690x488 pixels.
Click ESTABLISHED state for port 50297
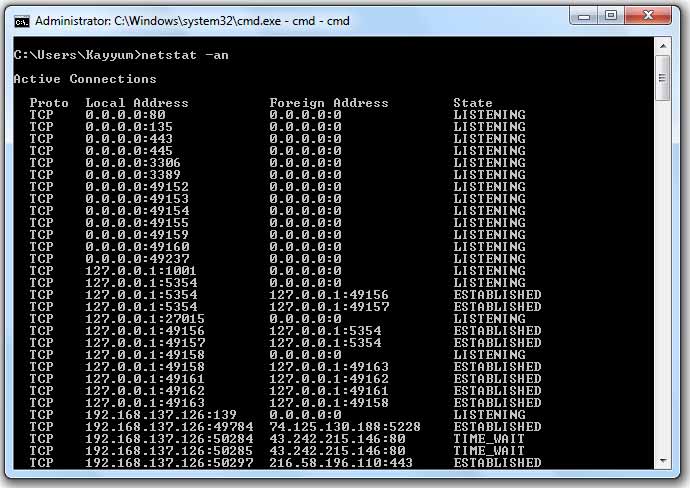[x=497, y=463]
